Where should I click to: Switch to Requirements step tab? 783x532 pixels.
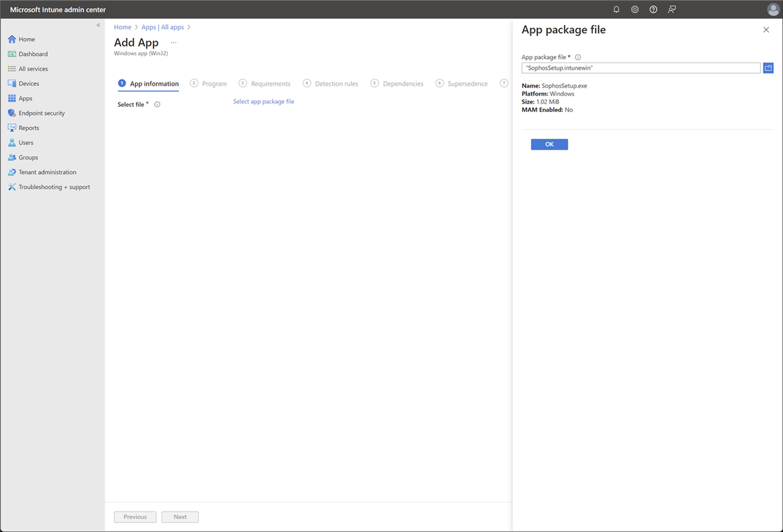pos(264,83)
